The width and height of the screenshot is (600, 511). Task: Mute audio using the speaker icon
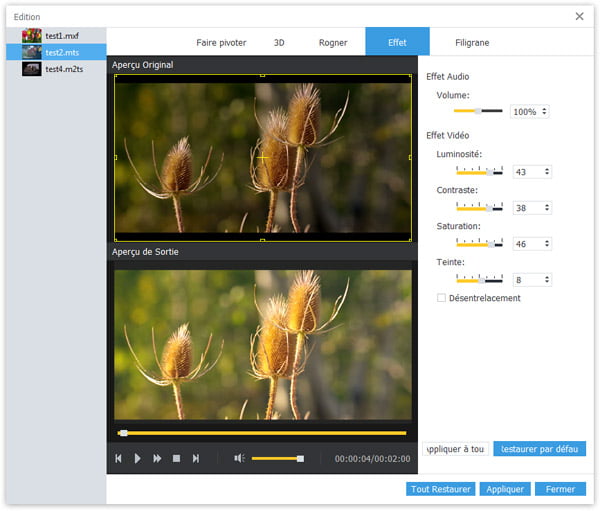coord(239,458)
